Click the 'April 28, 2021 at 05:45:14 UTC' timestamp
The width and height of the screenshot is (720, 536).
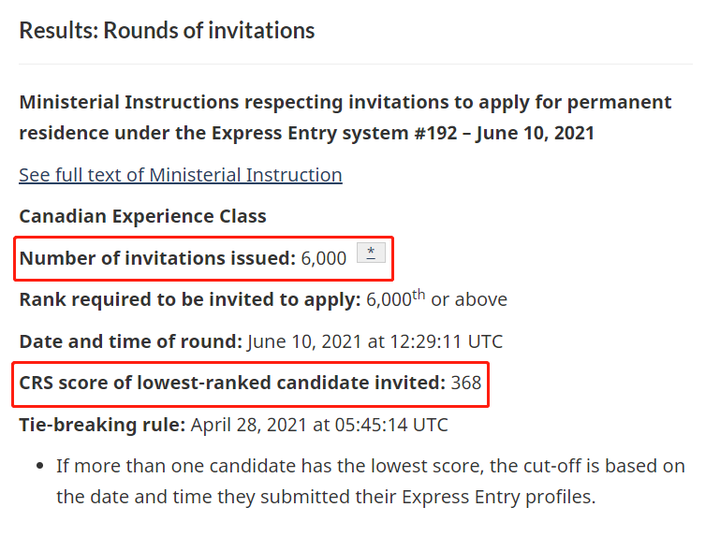[319, 424]
